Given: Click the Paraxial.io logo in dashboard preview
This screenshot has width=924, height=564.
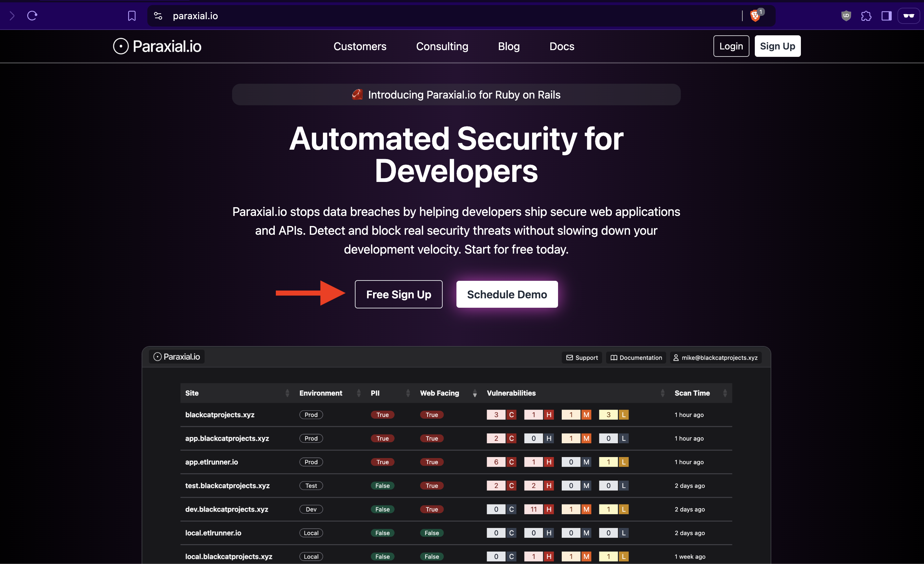Looking at the screenshot, I should [x=177, y=356].
